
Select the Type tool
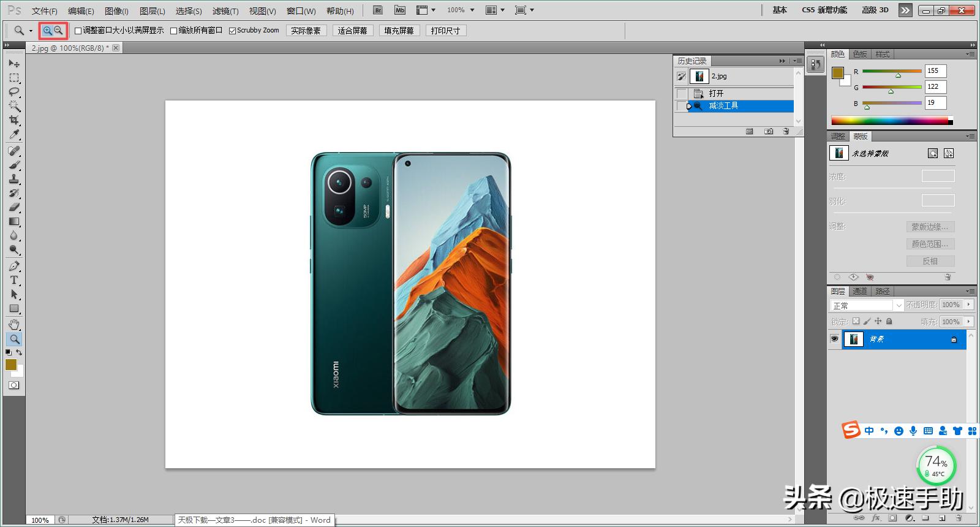pyautogui.click(x=14, y=280)
